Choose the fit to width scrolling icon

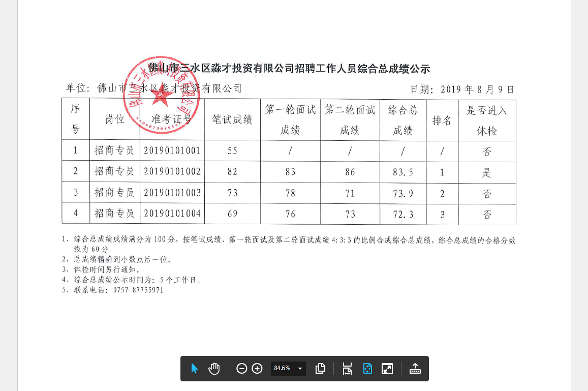click(x=347, y=369)
